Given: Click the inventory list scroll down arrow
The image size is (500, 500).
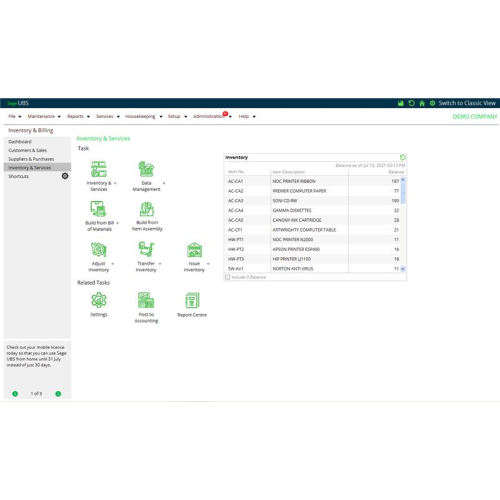Looking at the screenshot, I should pyautogui.click(x=403, y=269).
